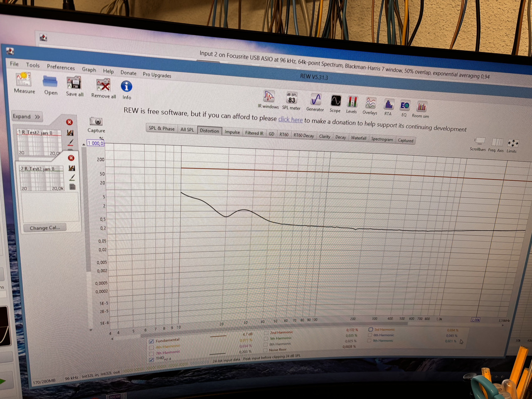
Task: Switch to the SPL & Phase tab
Action: click(162, 128)
